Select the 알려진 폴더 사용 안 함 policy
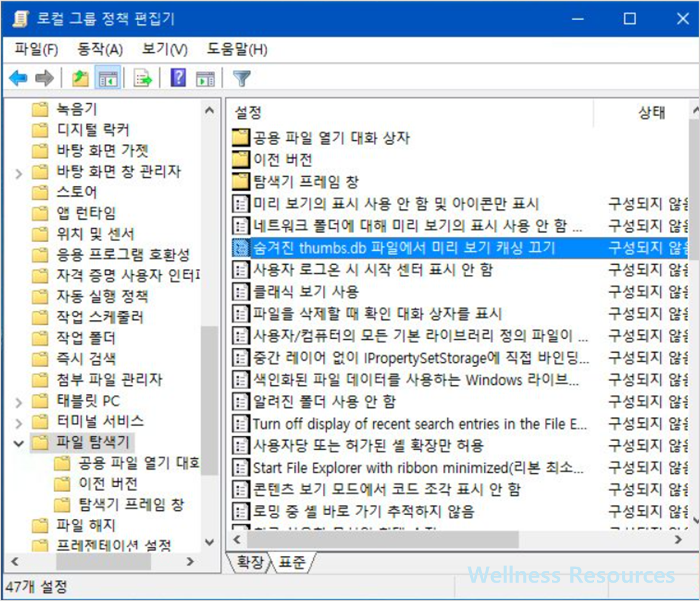This screenshot has height=601, width=700. click(x=460, y=402)
